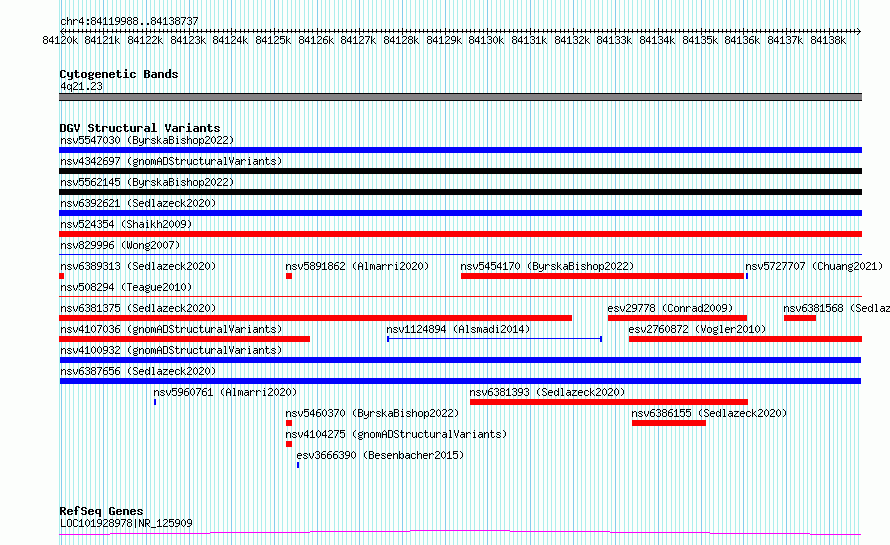Click the small red mark under nsv4104275
This screenshot has width=890, height=545.
(x=289, y=444)
